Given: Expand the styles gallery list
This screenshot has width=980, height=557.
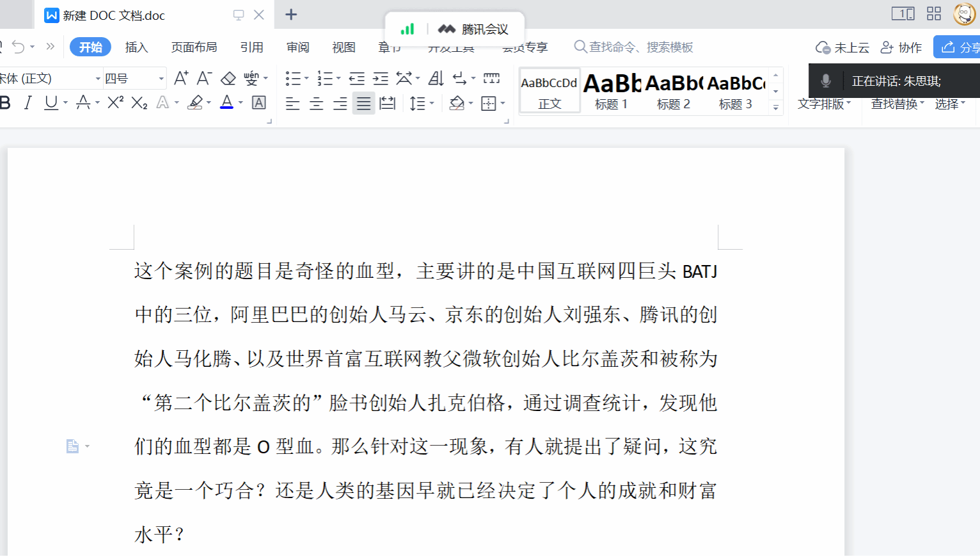Looking at the screenshot, I should pos(775,108).
